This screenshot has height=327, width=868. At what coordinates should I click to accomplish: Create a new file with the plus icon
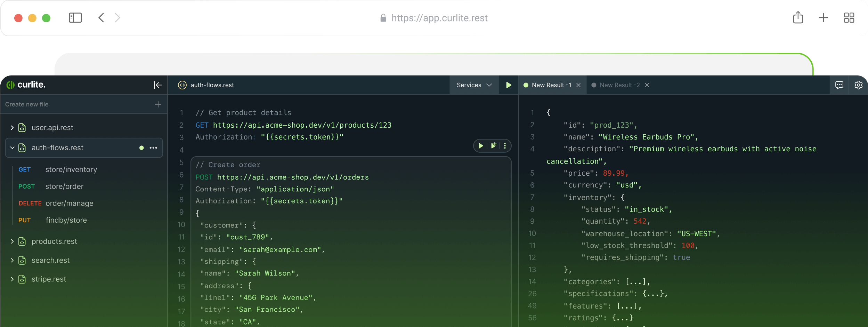click(x=158, y=104)
